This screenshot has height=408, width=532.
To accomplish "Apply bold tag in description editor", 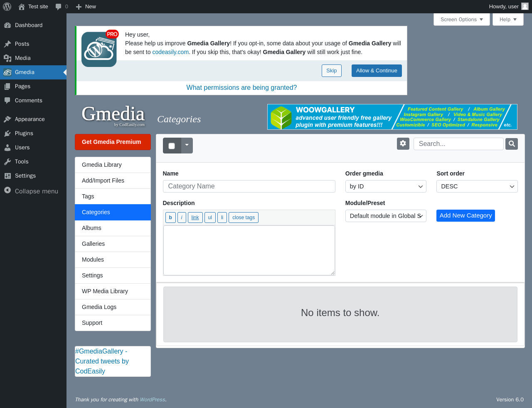I will 170,218.
